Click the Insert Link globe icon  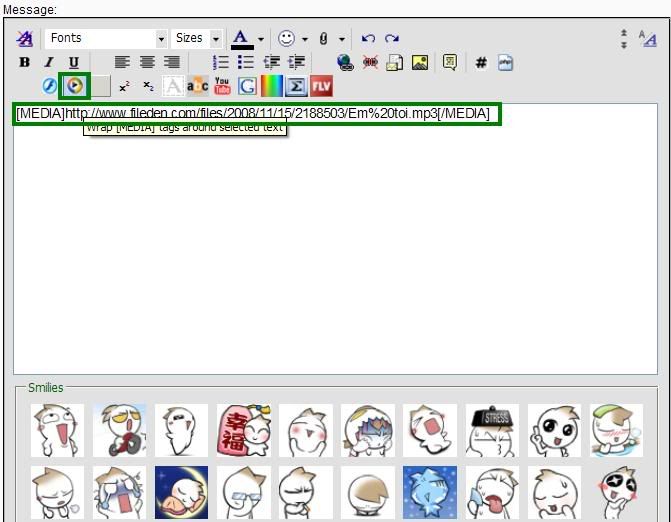tap(345, 62)
